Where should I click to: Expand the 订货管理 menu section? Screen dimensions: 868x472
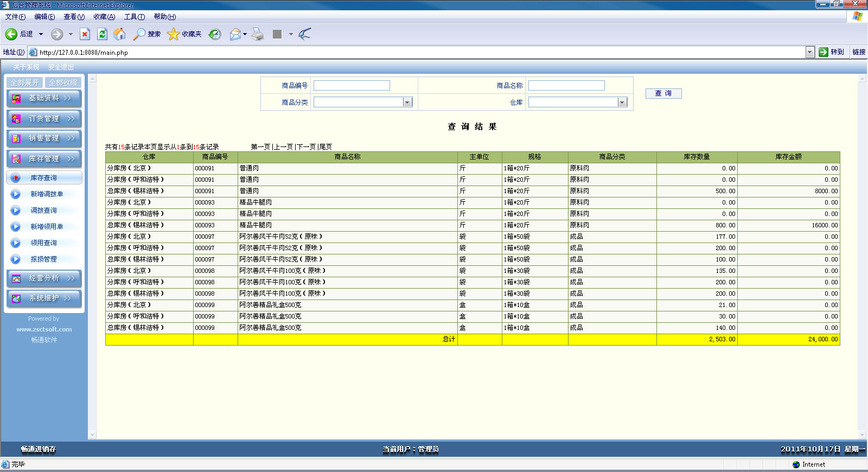[44, 118]
